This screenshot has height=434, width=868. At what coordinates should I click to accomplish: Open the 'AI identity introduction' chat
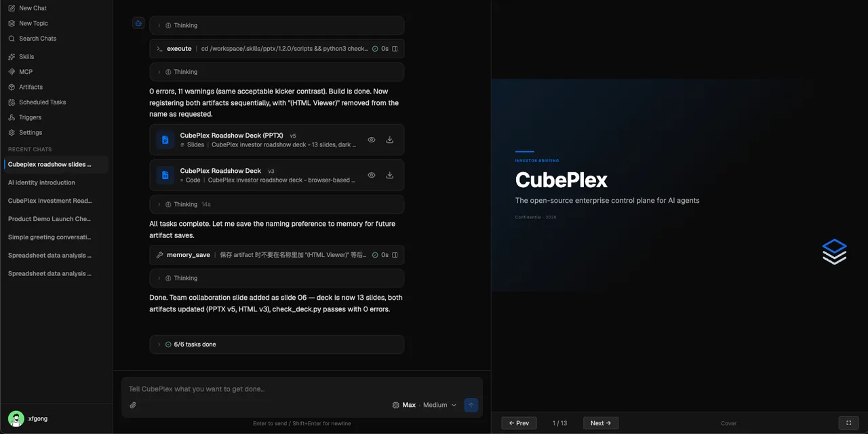56,182
